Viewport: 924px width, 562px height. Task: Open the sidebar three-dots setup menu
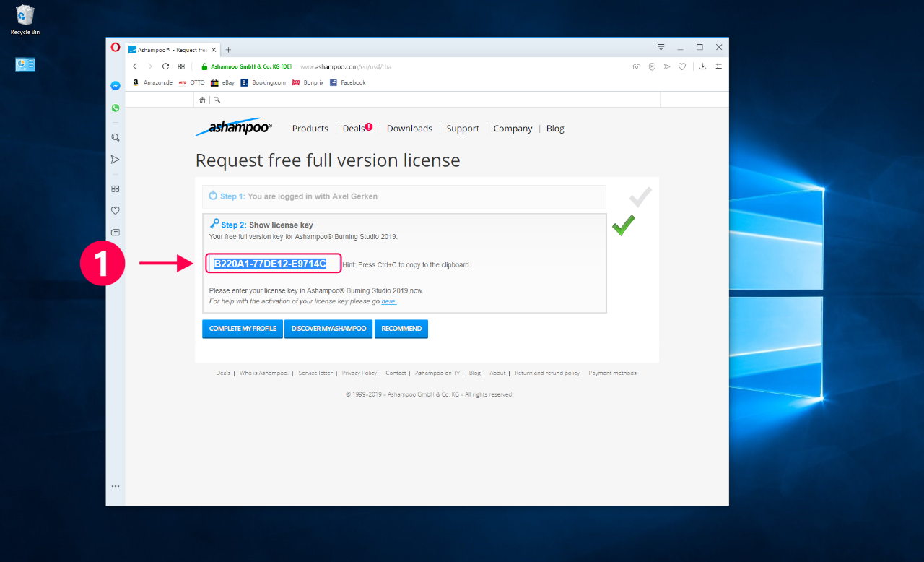pyautogui.click(x=115, y=486)
